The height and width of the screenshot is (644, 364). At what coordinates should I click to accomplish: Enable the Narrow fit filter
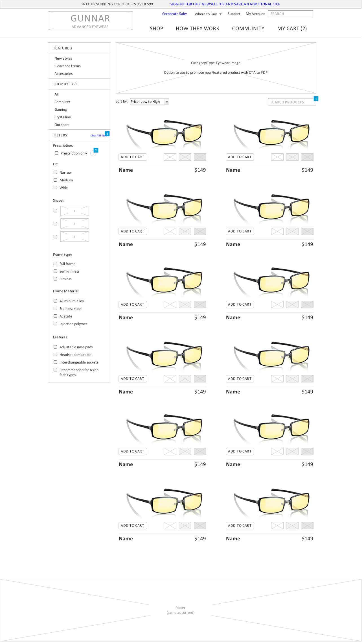coord(55,172)
